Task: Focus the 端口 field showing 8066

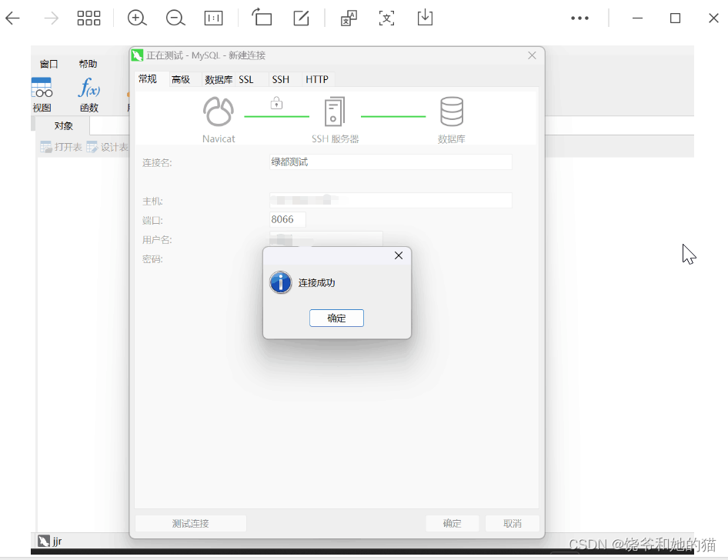Action: coord(287,219)
